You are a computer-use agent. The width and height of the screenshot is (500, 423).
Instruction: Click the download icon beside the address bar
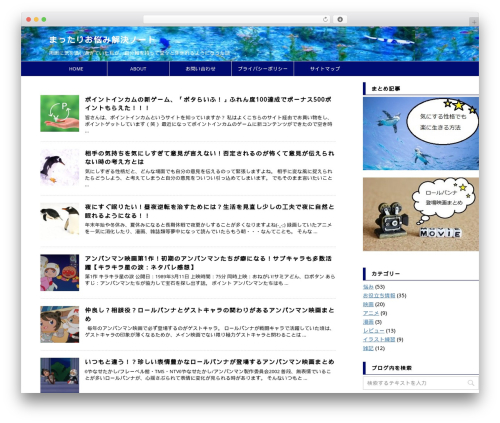340,19
